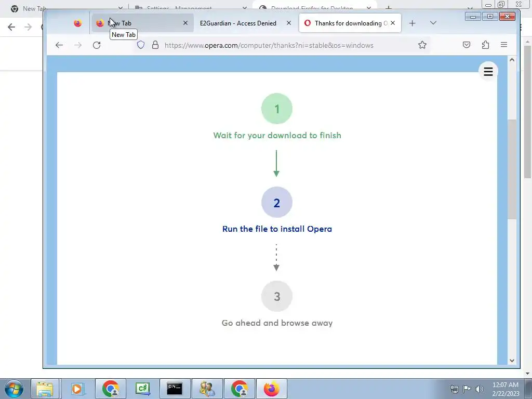The image size is (532, 399).
Task: Select Thanks for downloading Opera tab
Action: [350, 23]
